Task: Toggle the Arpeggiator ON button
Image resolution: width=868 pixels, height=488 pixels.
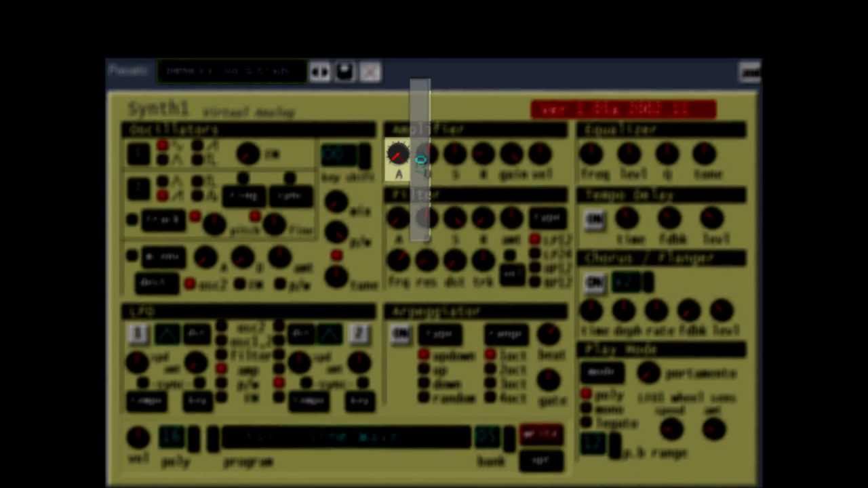Action: click(401, 333)
